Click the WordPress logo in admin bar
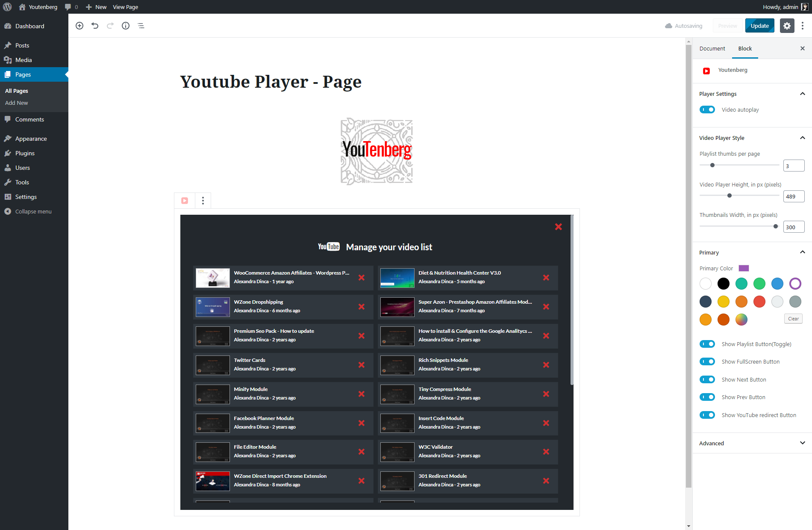Viewport: 812px width, 530px height. pyautogui.click(x=7, y=7)
